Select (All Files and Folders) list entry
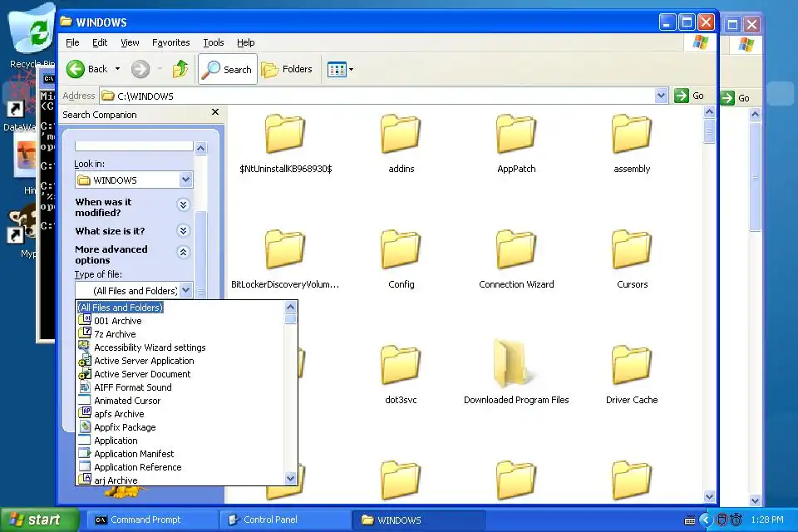This screenshot has height=532, width=798. [x=180, y=308]
